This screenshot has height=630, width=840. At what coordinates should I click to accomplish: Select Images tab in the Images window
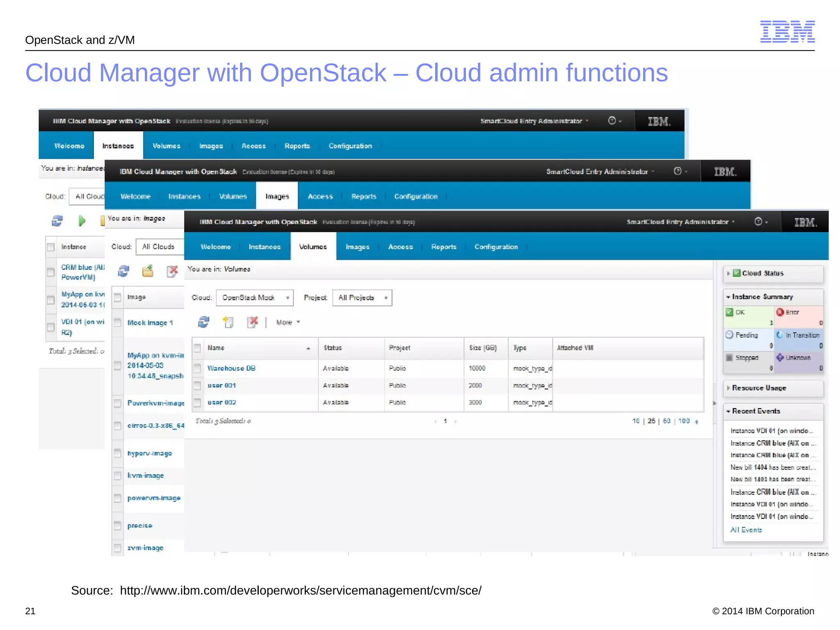coord(277,196)
